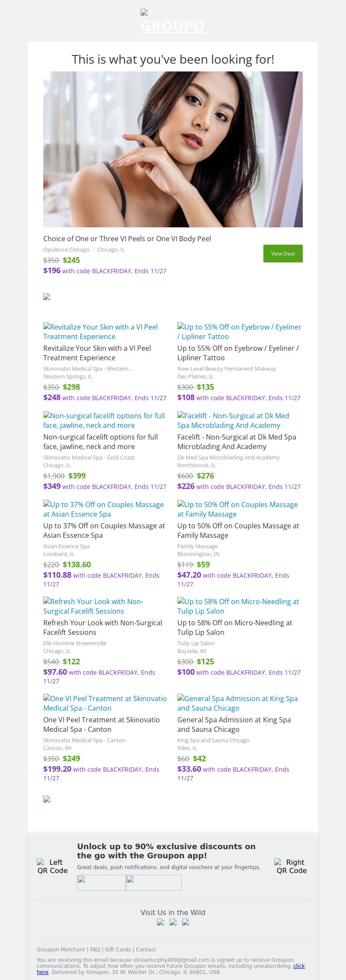Open the VI Peels hero photo

(x=173, y=149)
